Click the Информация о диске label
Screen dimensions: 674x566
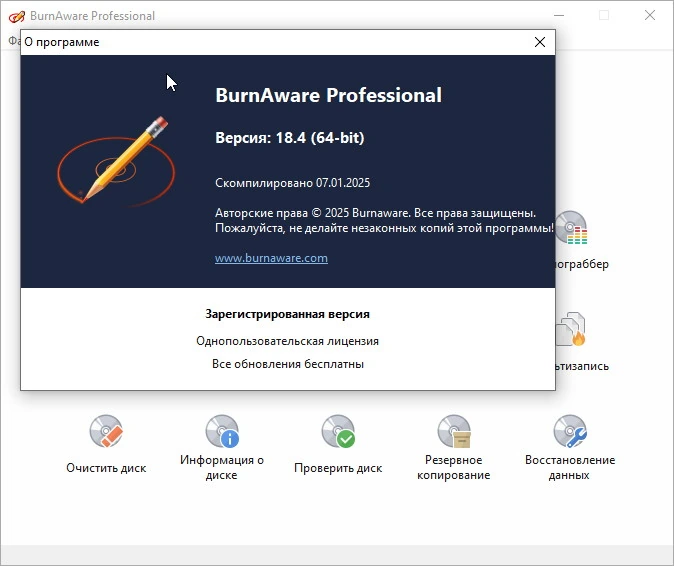(x=222, y=468)
